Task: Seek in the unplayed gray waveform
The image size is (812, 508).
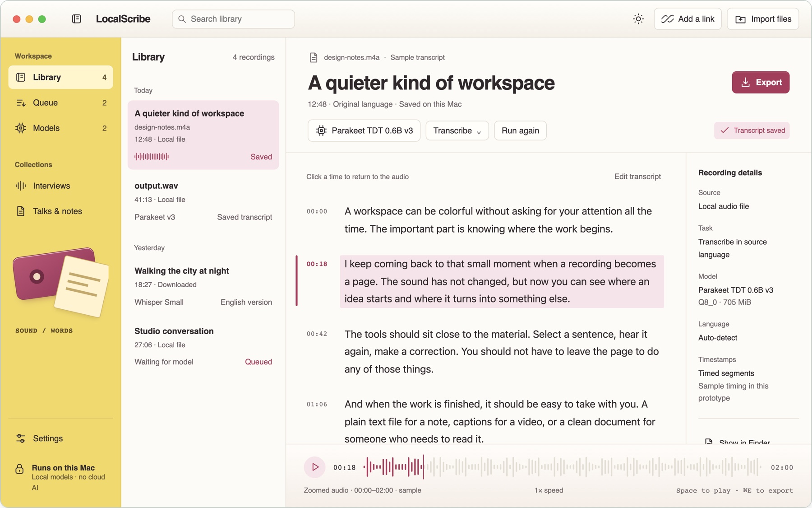Action: (x=593, y=467)
